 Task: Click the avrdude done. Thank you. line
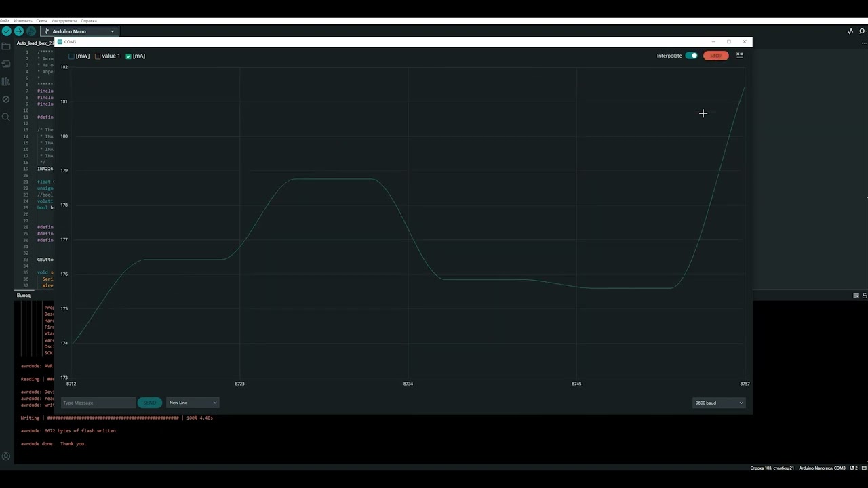(x=54, y=444)
